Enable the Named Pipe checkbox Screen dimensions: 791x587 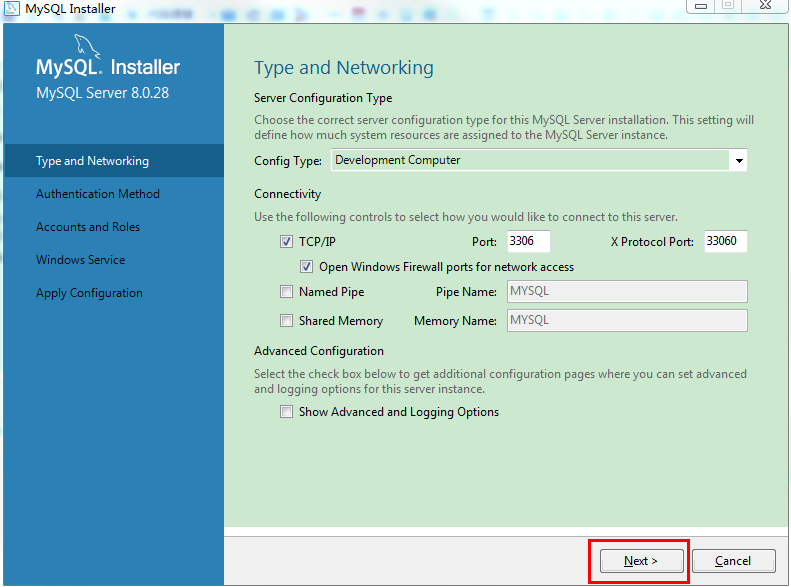click(x=286, y=291)
